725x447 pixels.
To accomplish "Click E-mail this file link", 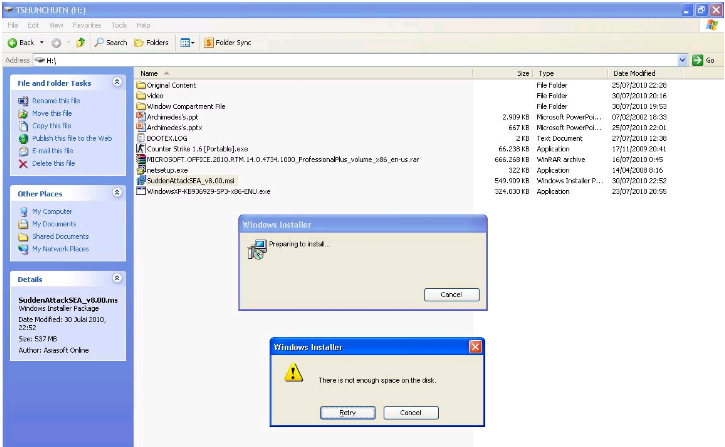I will (52, 151).
